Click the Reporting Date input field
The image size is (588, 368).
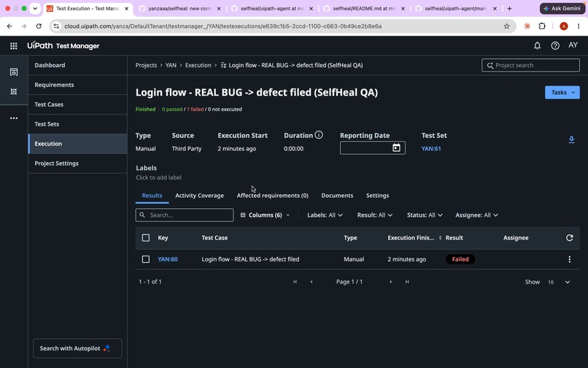click(x=372, y=148)
